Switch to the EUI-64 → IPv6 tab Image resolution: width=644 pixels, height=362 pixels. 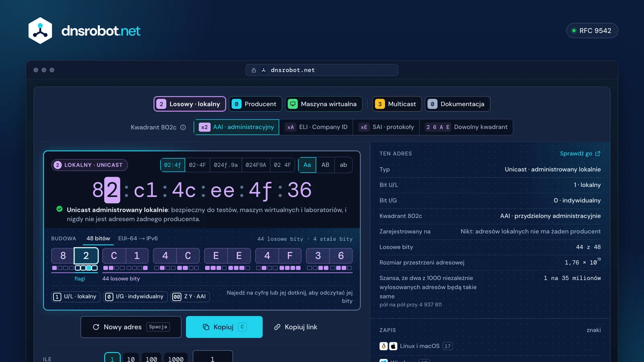(x=138, y=239)
